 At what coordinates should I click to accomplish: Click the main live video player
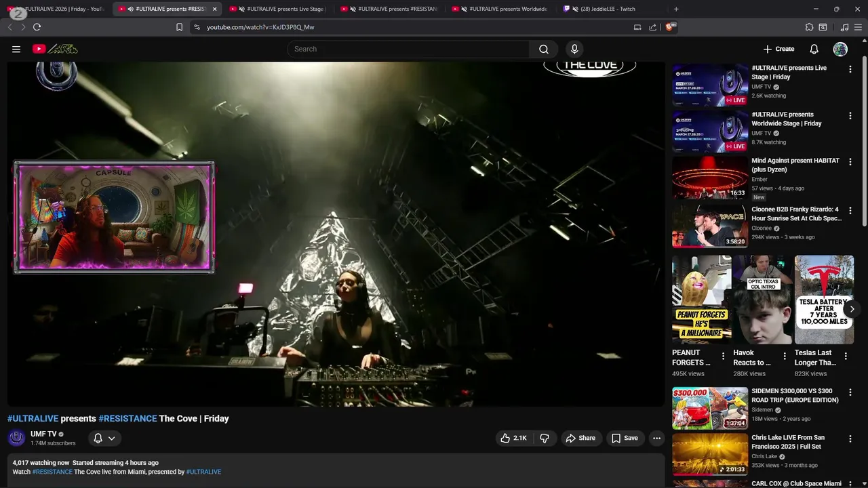[x=336, y=234]
